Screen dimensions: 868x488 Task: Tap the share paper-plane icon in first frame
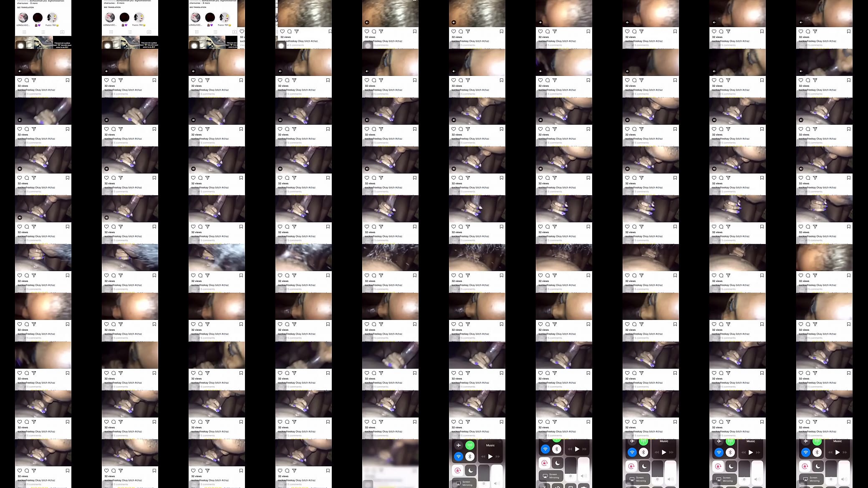pyautogui.click(x=34, y=80)
